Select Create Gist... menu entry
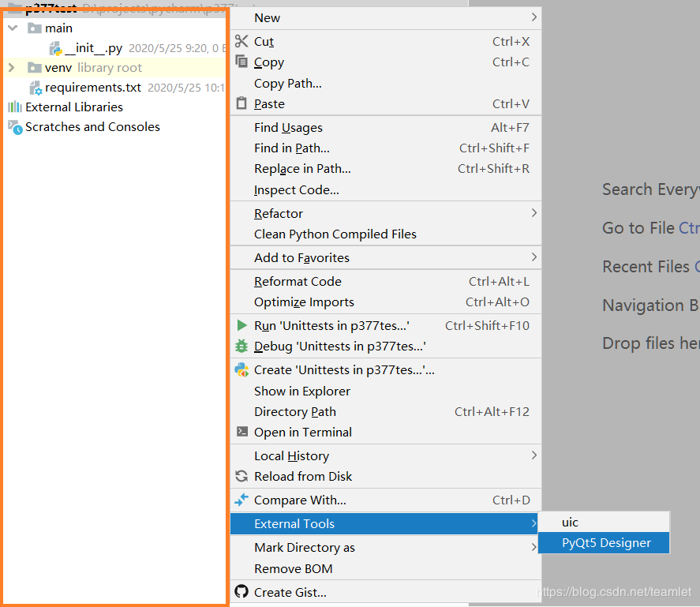Screen dimensions: 700x607 coord(386,592)
